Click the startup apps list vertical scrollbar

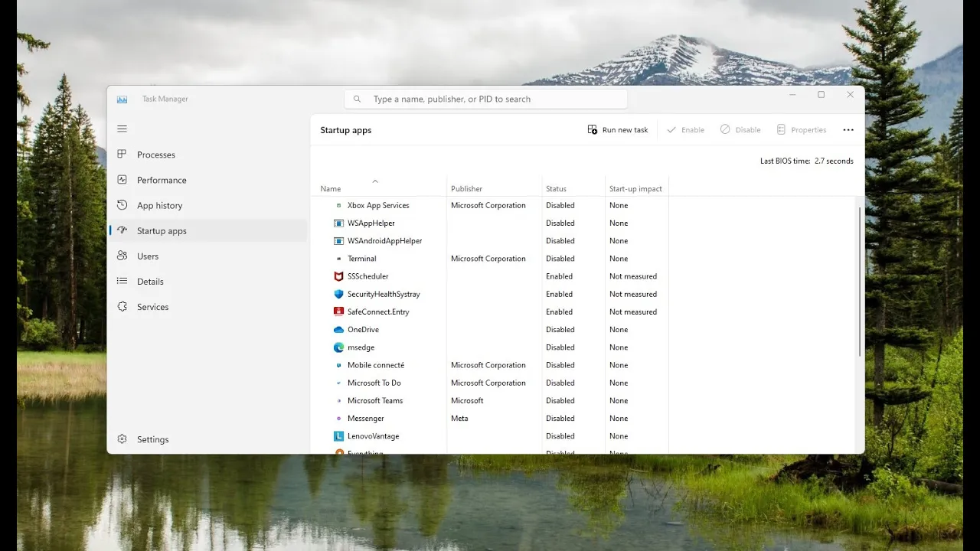click(x=860, y=281)
